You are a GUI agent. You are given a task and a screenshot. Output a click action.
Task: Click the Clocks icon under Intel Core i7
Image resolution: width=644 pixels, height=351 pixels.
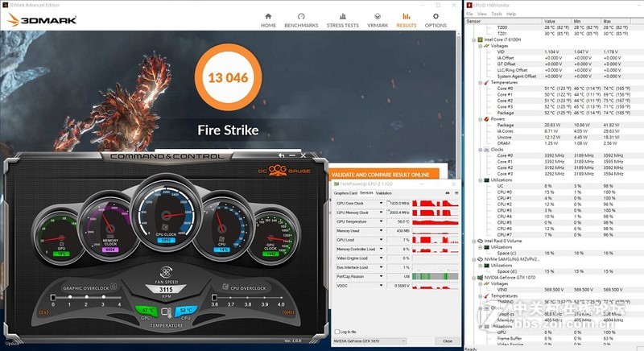tap(486, 150)
